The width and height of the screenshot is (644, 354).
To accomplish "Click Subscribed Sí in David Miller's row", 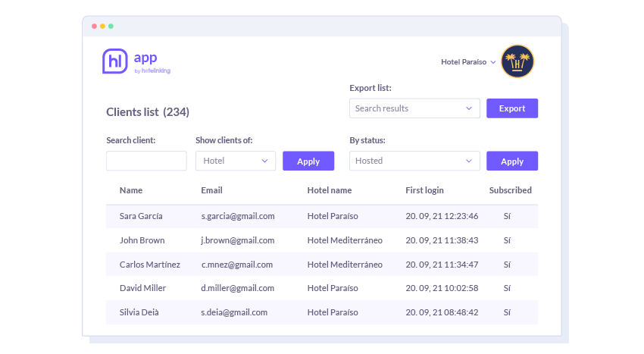I will [x=507, y=288].
